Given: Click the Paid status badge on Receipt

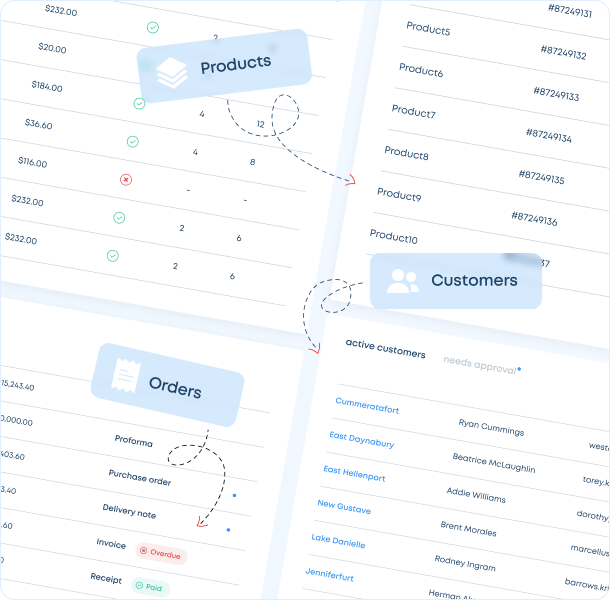Looking at the screenshot, I should (x=151, y=587).
